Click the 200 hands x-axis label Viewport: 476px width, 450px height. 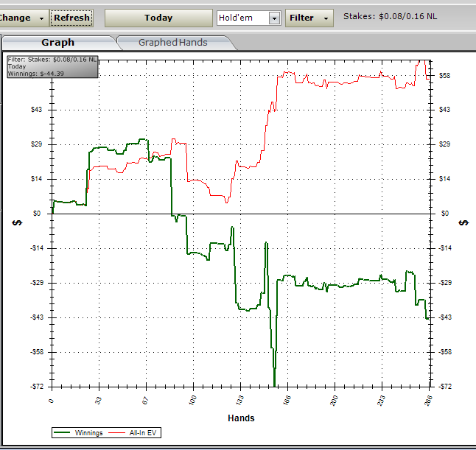[334, 400]
